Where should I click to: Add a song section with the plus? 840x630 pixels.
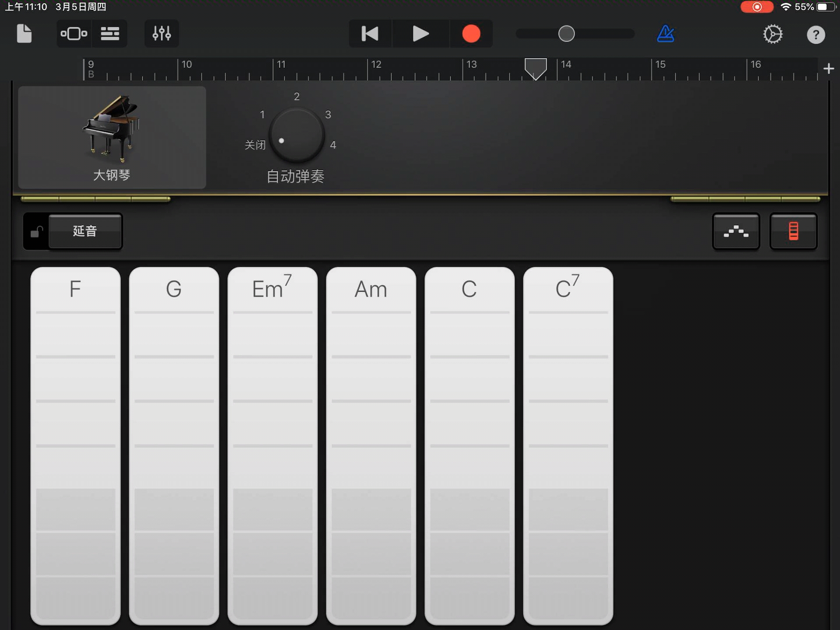point(829,68)
